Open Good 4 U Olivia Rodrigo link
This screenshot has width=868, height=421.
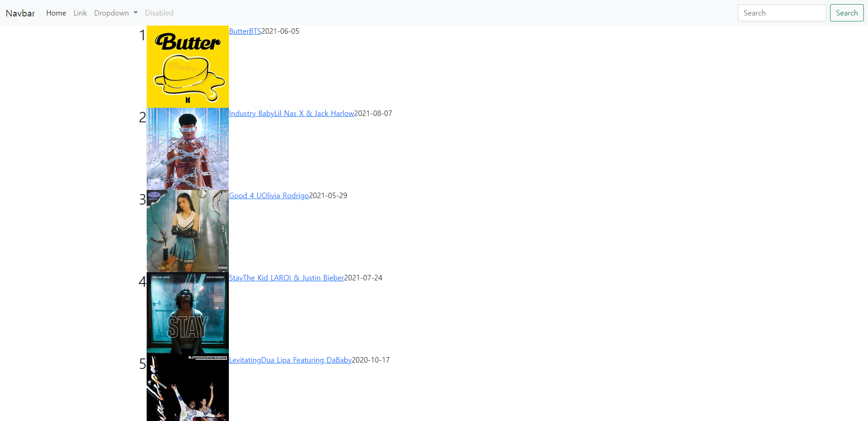(x=269, y=195)
